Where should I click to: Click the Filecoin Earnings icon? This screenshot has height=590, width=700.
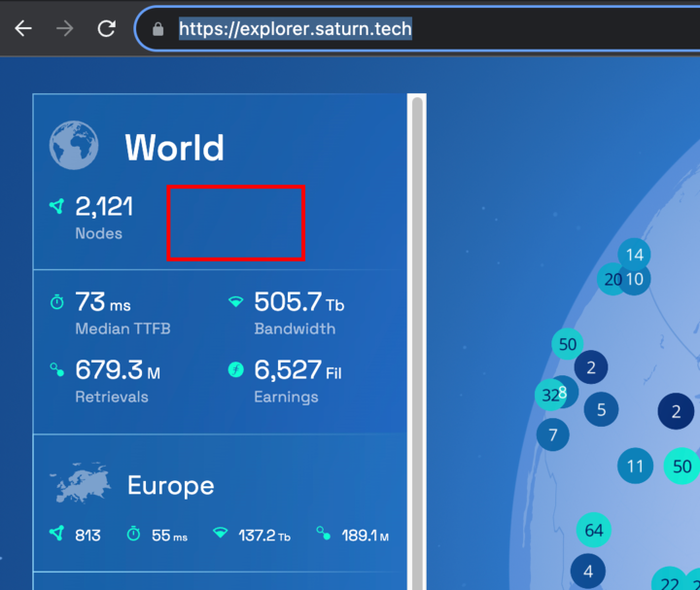click(235, 369)
